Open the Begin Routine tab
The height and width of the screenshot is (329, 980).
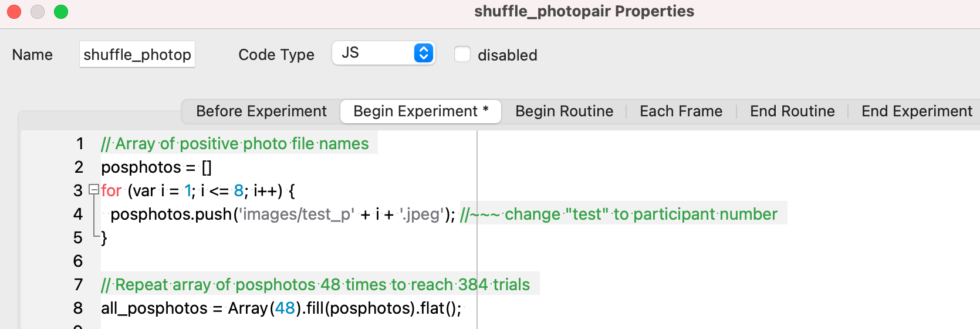(564, 111)
